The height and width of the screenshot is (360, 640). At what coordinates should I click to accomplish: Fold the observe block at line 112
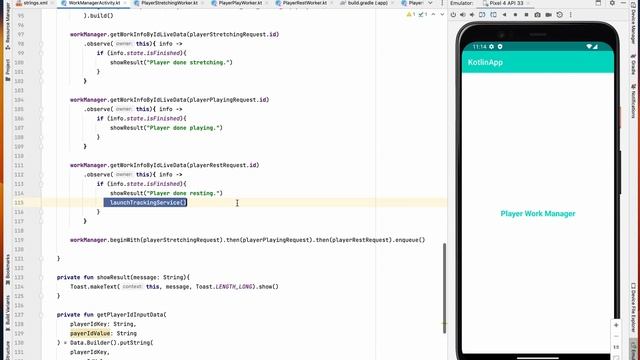[x=41, y=174]
